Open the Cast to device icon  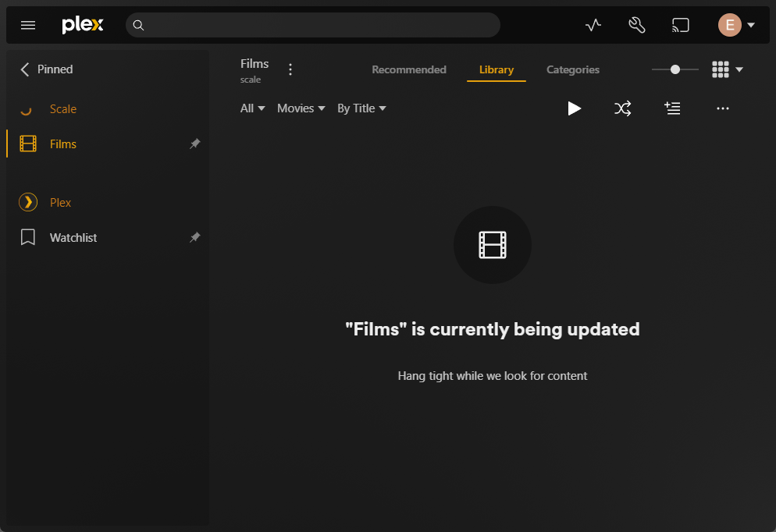(x=681, y=25)
